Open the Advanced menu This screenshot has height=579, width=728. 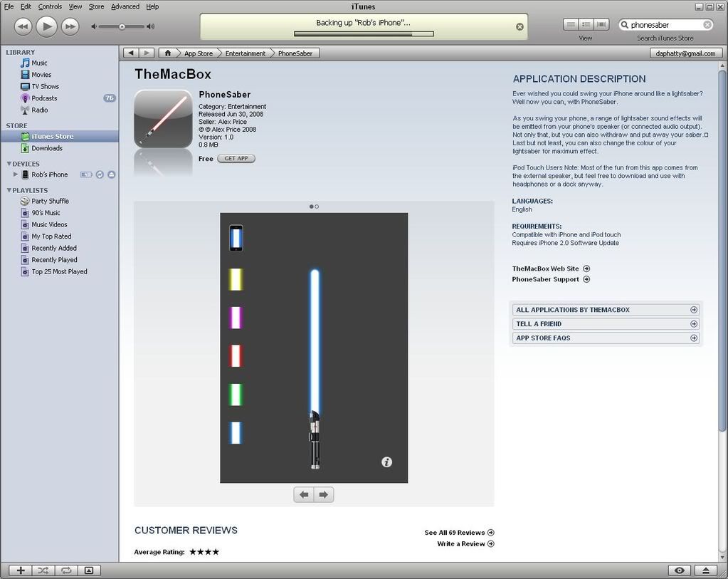125,6
